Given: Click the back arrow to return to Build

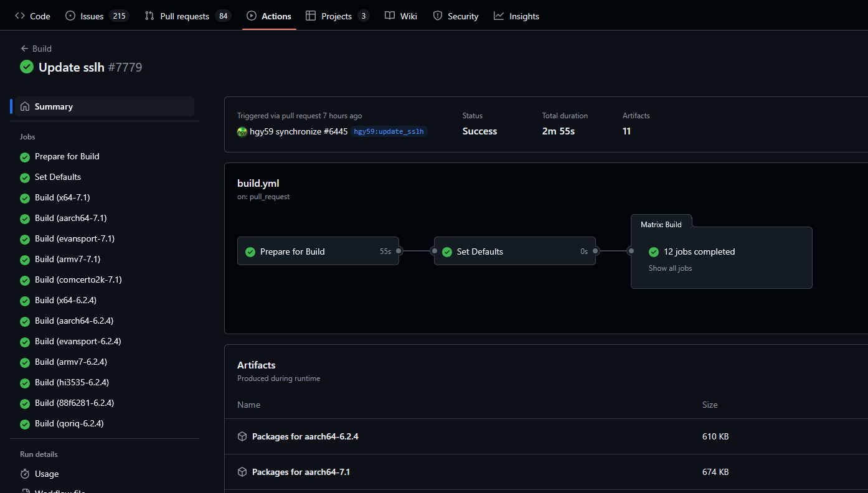Looking at the screenshot, I should pos(24,48).
